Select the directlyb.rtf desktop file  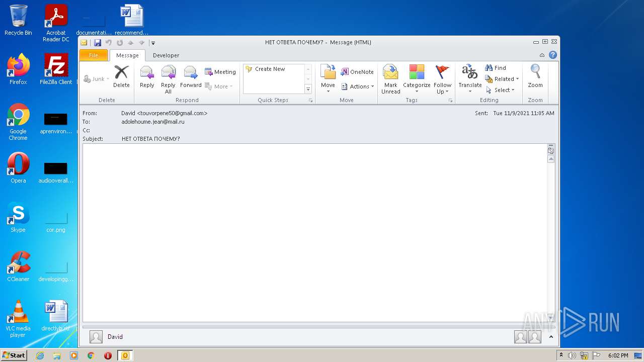(56, 316)
